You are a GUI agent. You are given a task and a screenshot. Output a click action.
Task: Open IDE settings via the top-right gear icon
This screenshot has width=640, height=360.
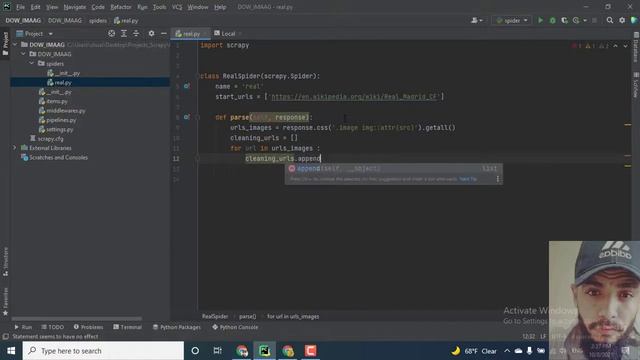[x=622, y=20]
